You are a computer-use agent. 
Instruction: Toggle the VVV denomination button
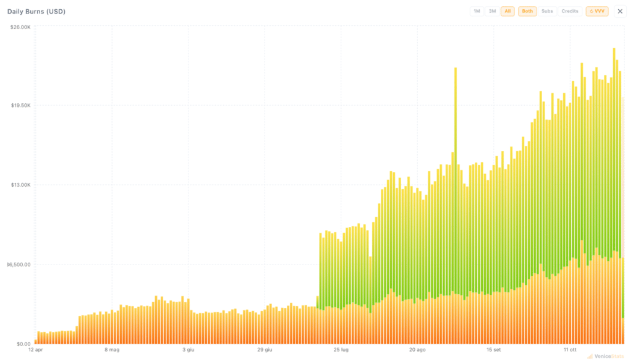[x=597, y=11]
